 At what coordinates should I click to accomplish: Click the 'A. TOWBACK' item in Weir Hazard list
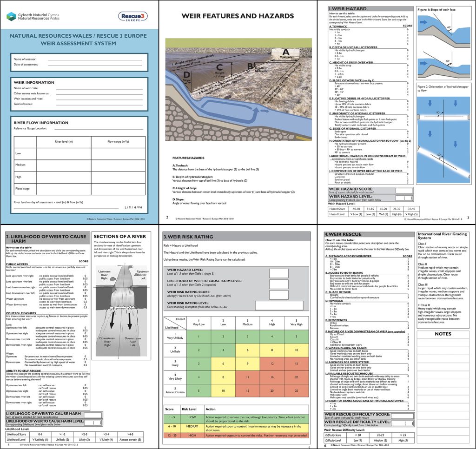(338, 26)
